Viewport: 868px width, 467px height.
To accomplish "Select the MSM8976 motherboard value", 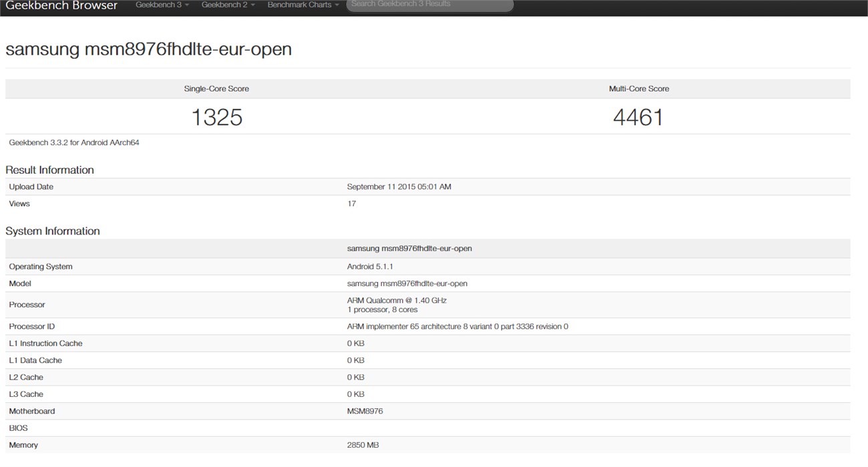I will tap(365, 411).
